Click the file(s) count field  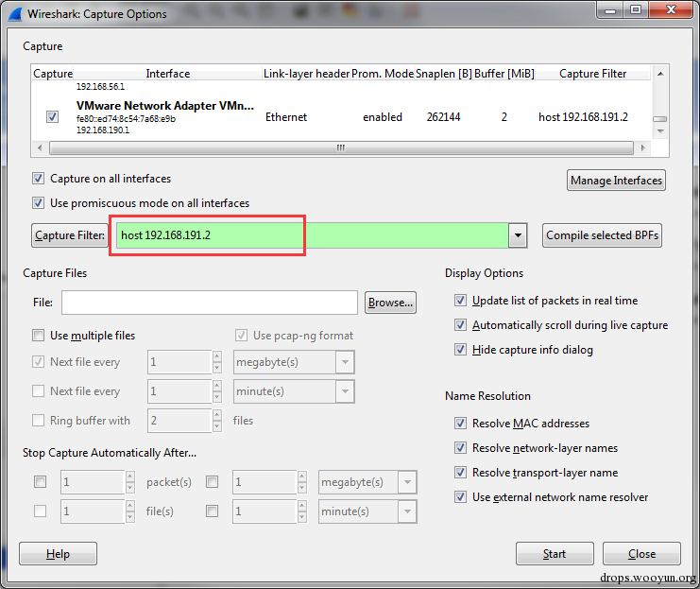(x=93, y=511)
